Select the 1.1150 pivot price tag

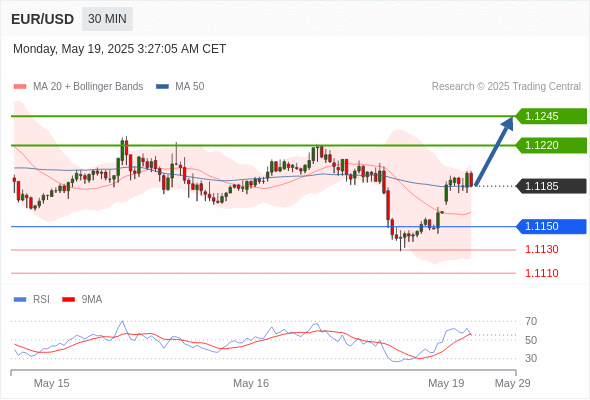pos(551,227)
